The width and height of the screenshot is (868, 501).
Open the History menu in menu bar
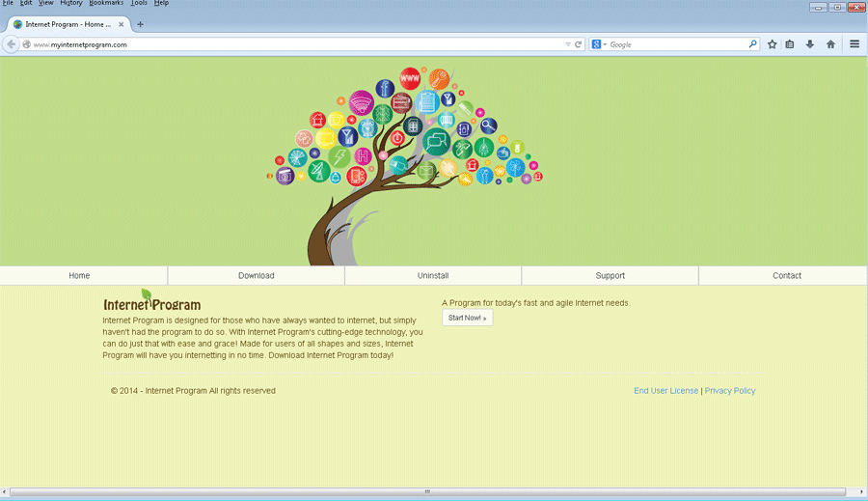coord(70,4)
